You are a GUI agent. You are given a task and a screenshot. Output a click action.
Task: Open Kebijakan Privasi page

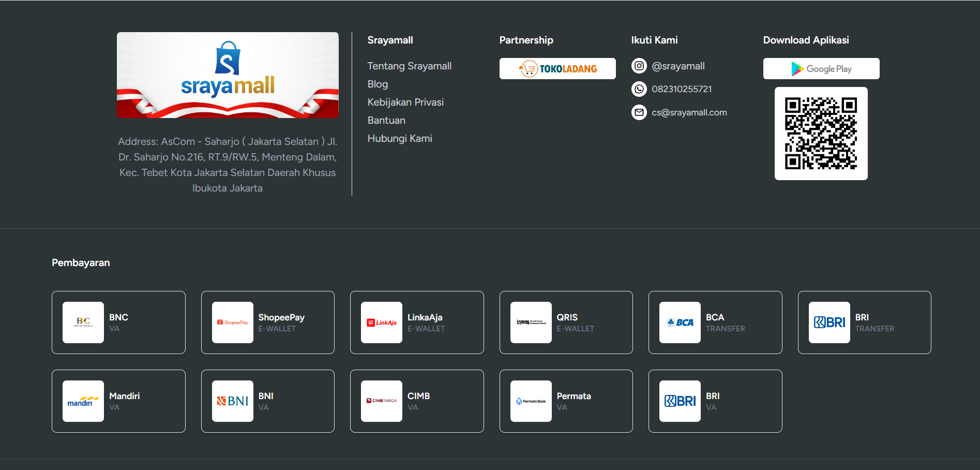click(x=405, y=102)
